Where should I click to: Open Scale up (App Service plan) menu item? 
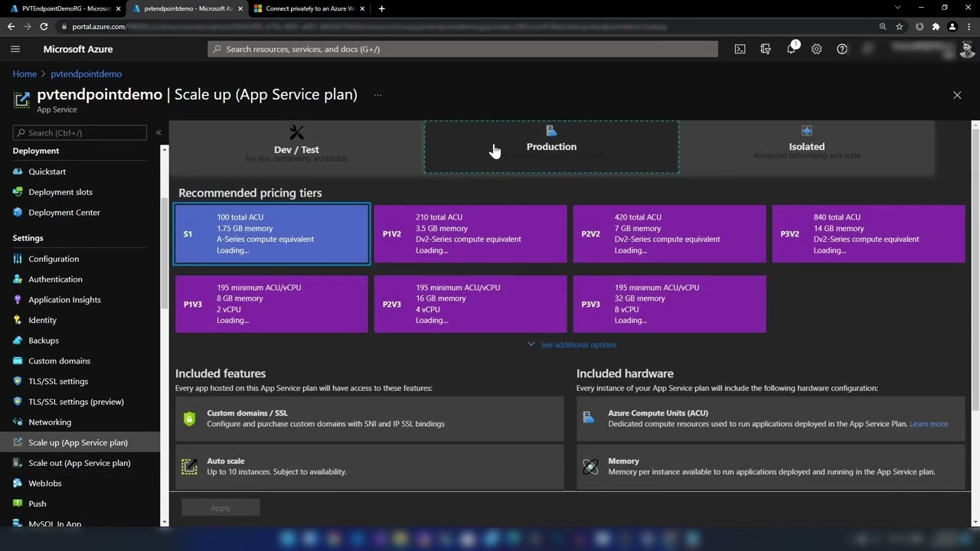80,442
